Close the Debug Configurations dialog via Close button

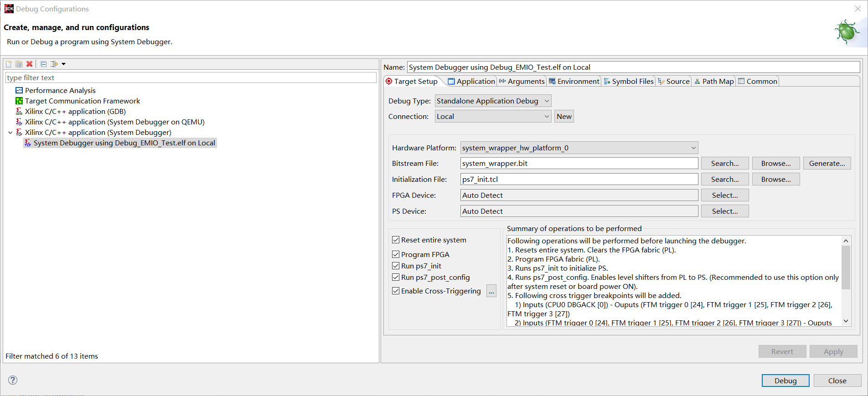[x=837, y=381]
